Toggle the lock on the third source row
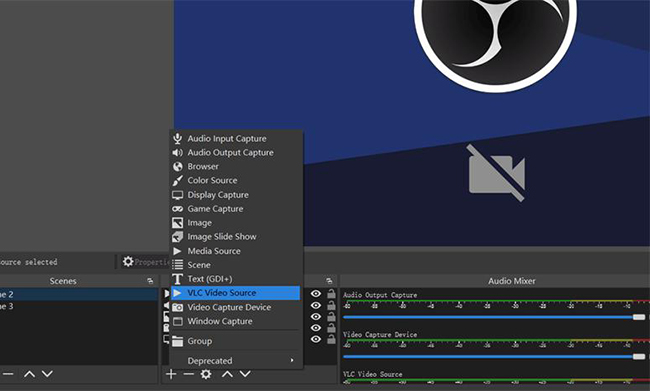650x391 pixels. (x=331, y=316)
